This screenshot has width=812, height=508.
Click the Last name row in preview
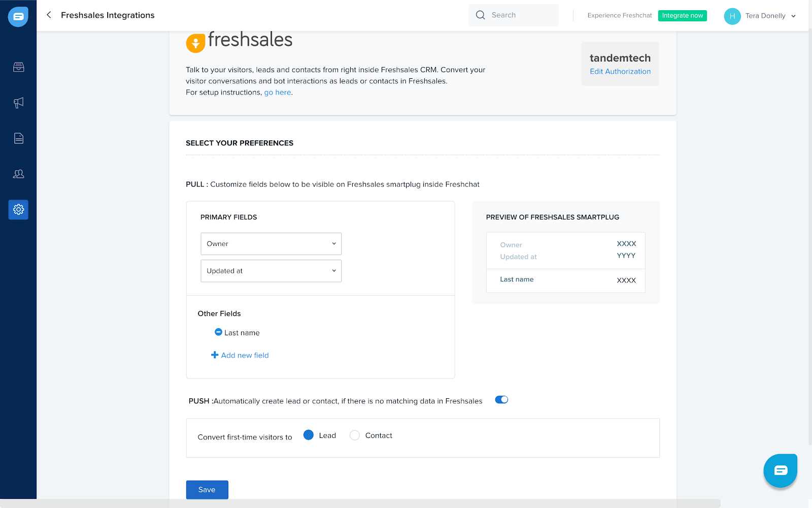[x=566, y=280]
